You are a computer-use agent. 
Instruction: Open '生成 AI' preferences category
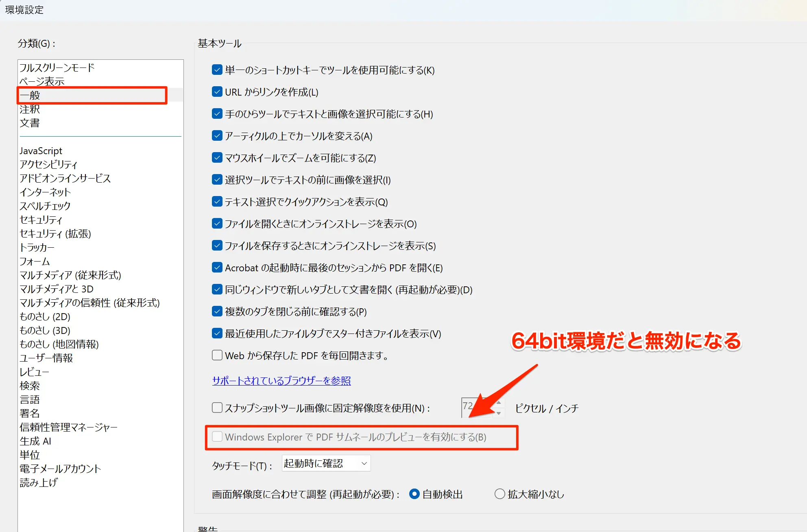click(x=35, y=441)
